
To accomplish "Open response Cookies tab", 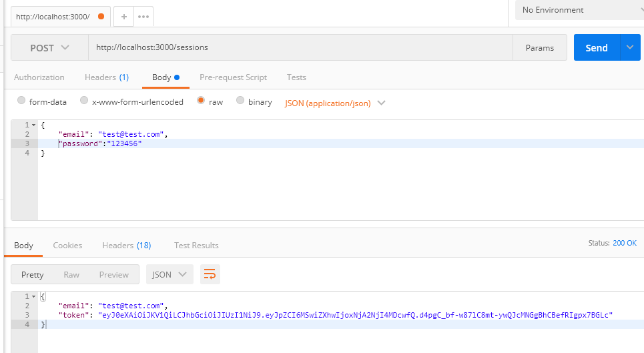I will [67, 246].
